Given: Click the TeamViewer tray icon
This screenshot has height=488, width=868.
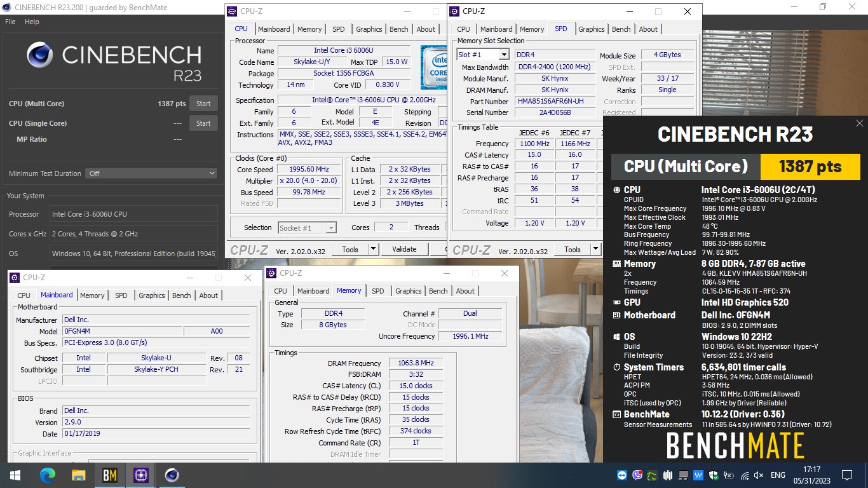Looking at the screenshot, I should [x=622, y=475].
